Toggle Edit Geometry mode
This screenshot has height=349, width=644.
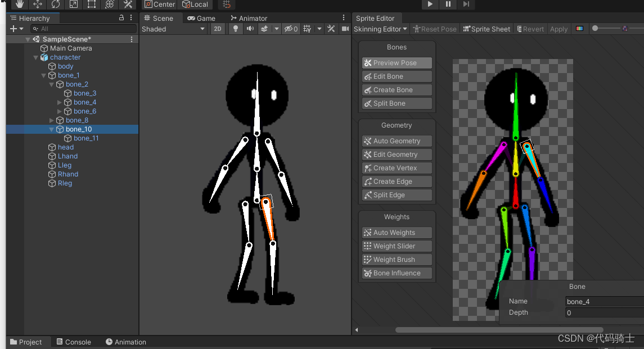pyautogui.click(x=397, y=154)
